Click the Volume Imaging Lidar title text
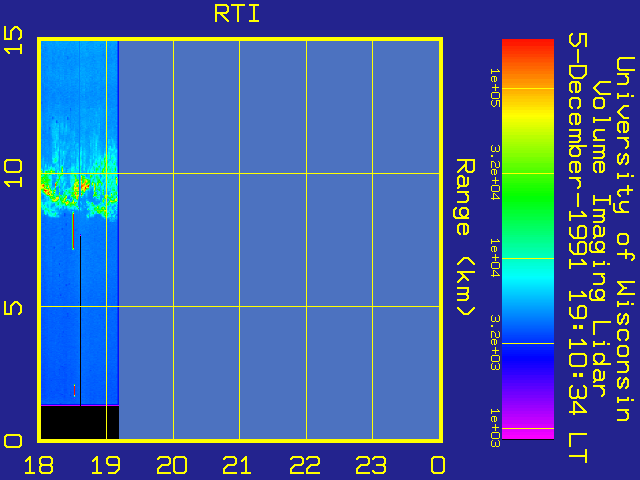Screen dimensions: 640x480 (602, 239)
